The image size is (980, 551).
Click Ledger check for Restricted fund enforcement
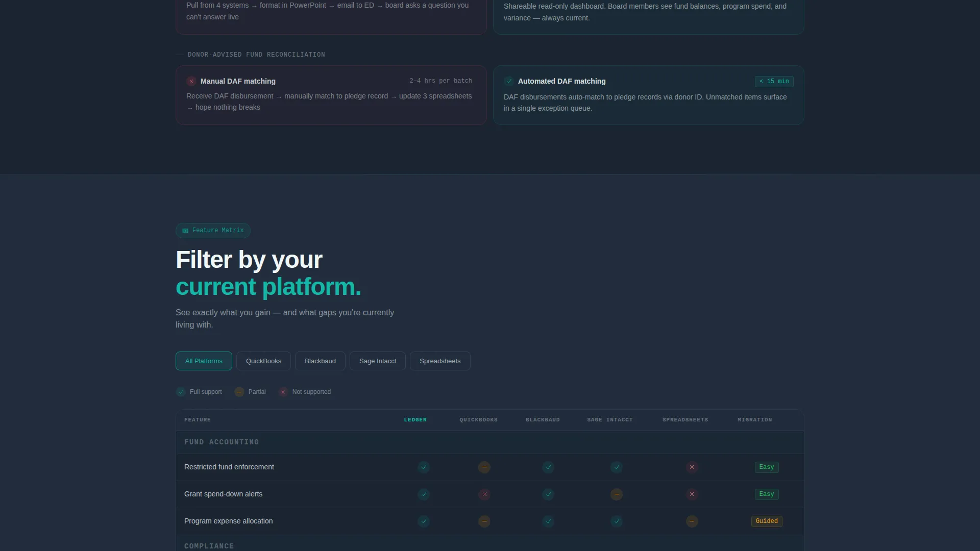pyautogui.click(x=424, y=467)
